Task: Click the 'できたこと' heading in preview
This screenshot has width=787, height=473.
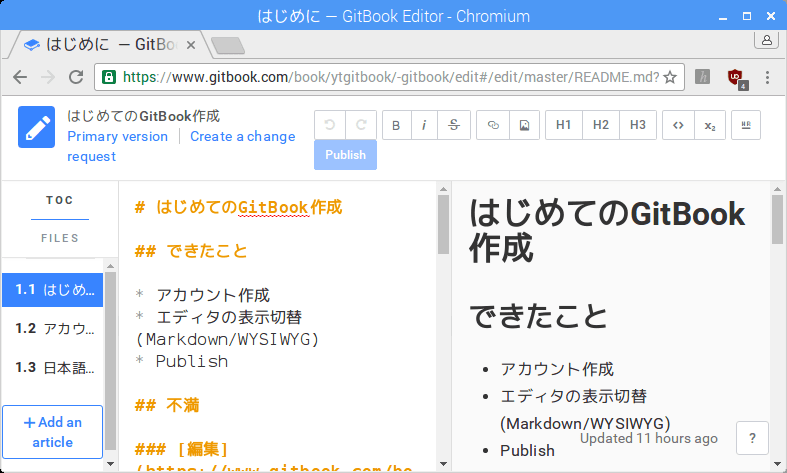Action: 538,316
